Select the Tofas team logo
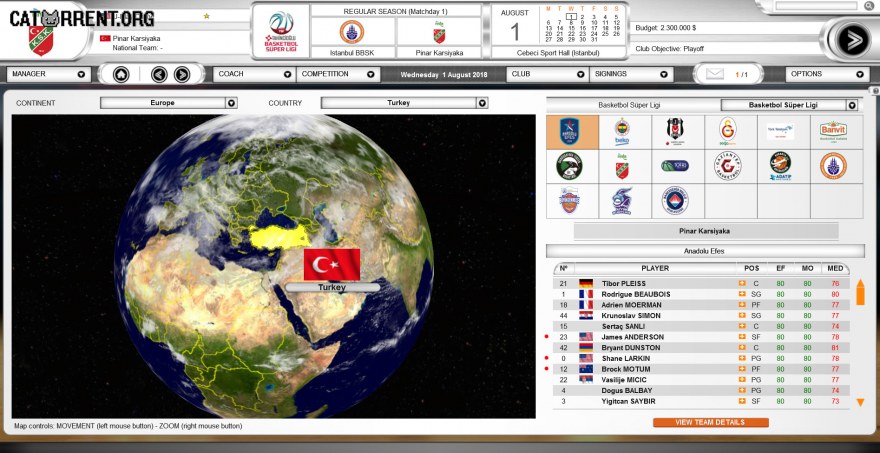 [x=675, y=166]
